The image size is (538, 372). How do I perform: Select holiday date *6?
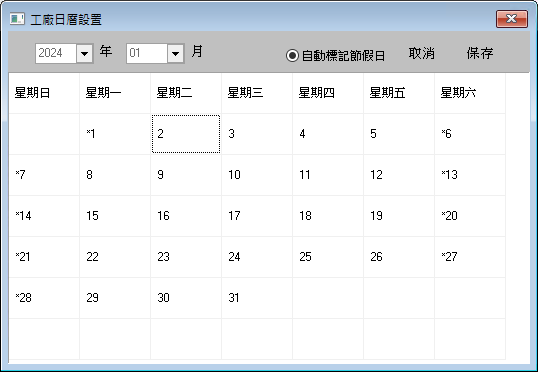click(470, 134)
